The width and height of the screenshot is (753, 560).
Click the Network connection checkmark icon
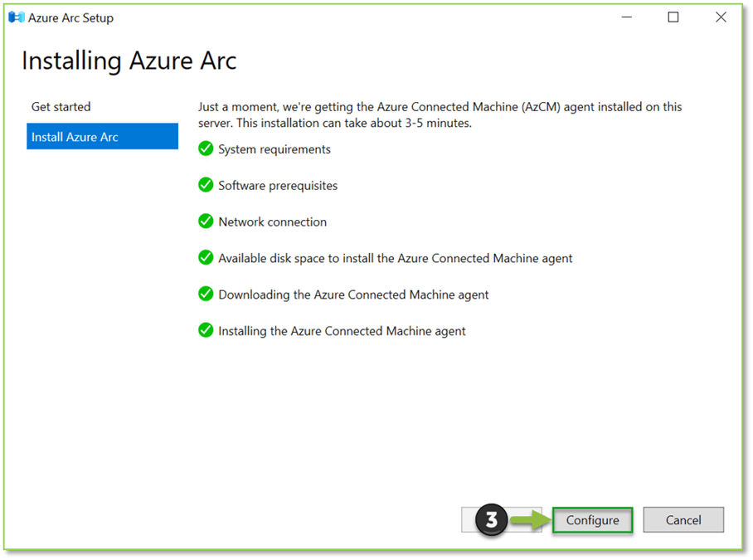coord(205,222)
